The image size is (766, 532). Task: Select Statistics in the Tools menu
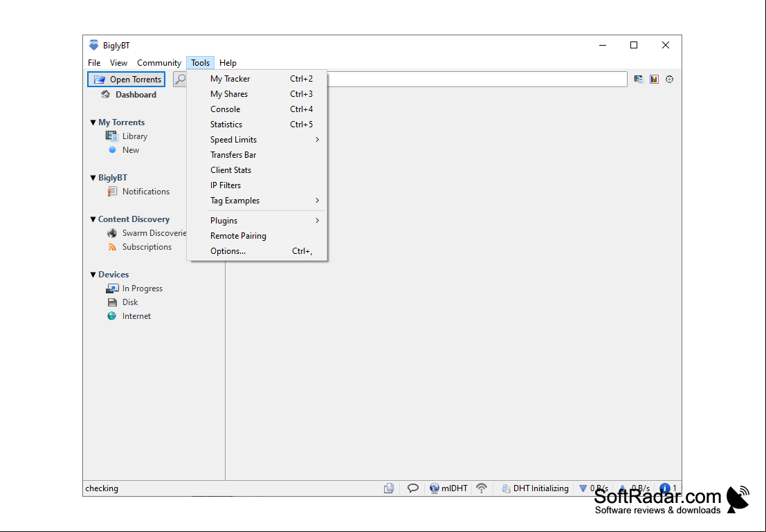pos(257,124)
